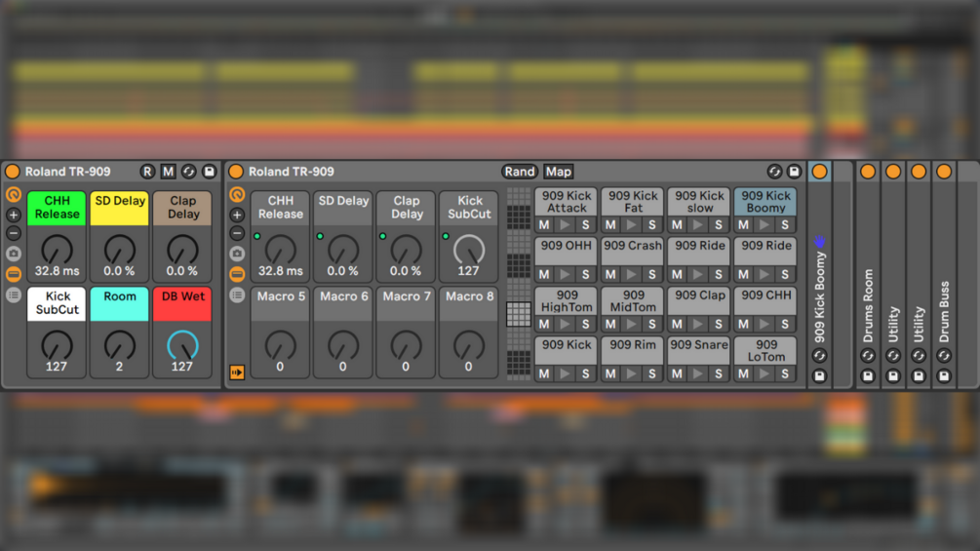Save preset icon on 909 Kick Boomy device

[819, 376]
